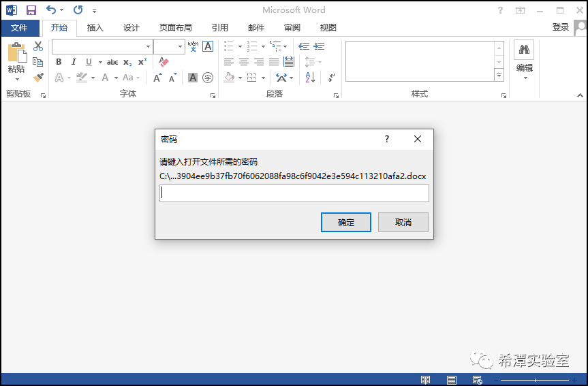Click the Shrink Font icon
The image size is (588, 386).
tap(173, 78)
